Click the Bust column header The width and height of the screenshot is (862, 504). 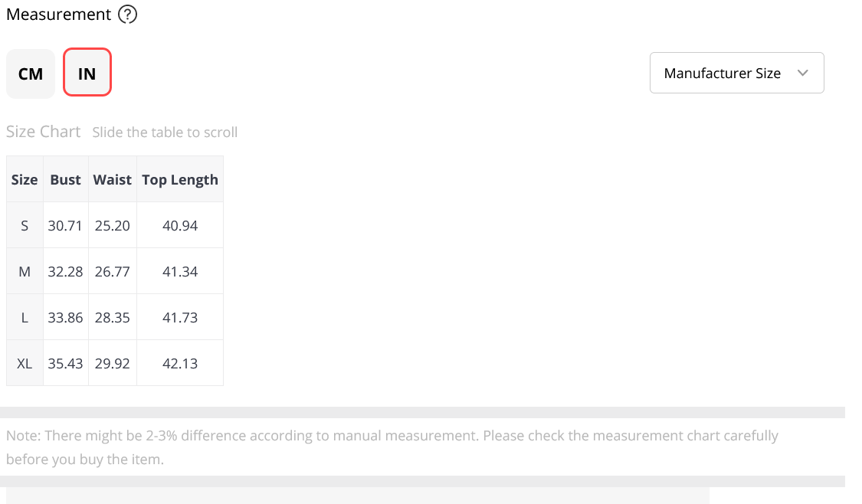pos(65,180)
